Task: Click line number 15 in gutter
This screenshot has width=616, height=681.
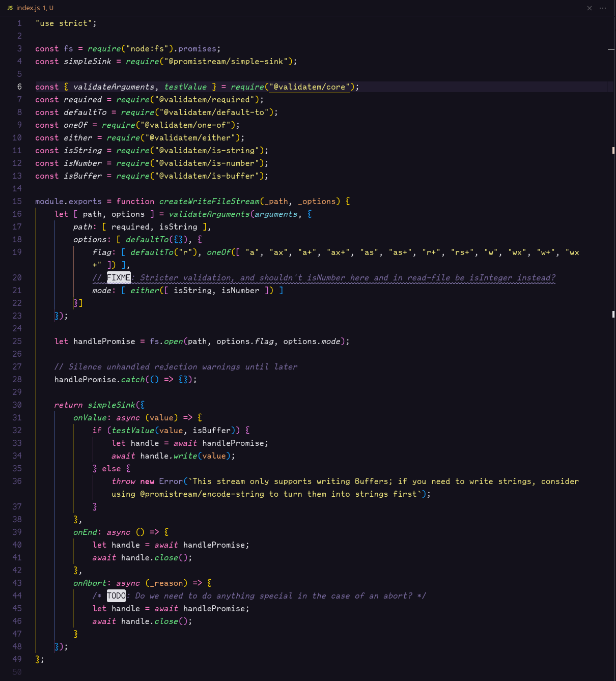Action: click(x=17, y=201)
